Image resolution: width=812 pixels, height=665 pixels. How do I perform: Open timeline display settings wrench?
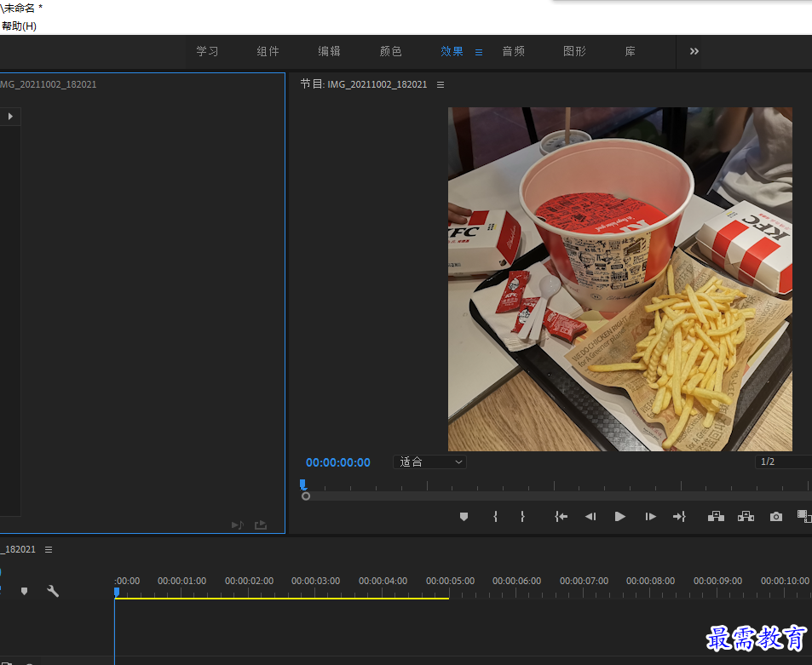pyautogui.click(x=53, y=591)
